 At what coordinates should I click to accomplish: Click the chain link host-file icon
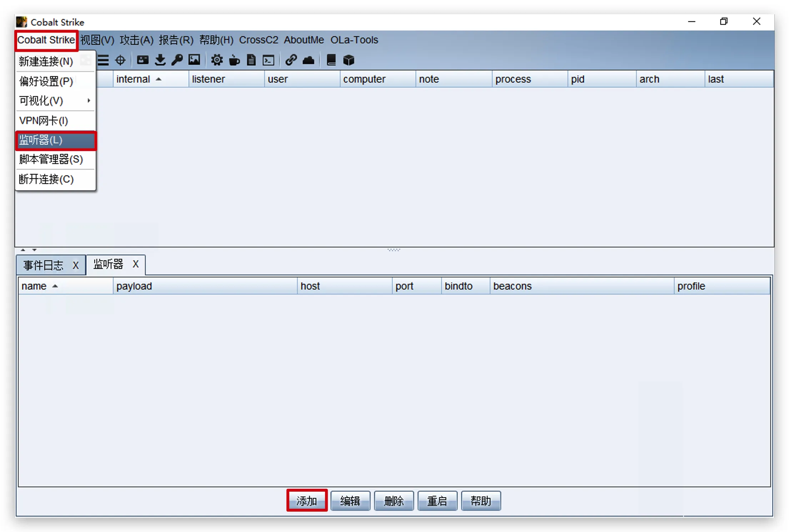[291, 60]
